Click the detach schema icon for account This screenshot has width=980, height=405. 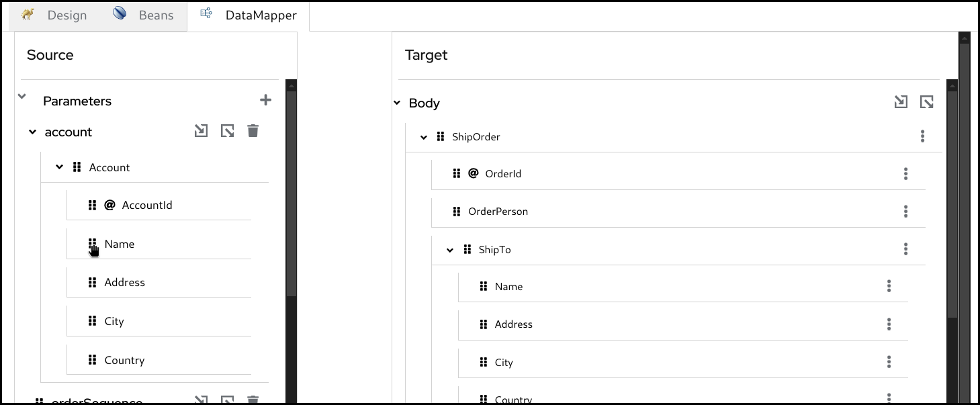point(228,131)
